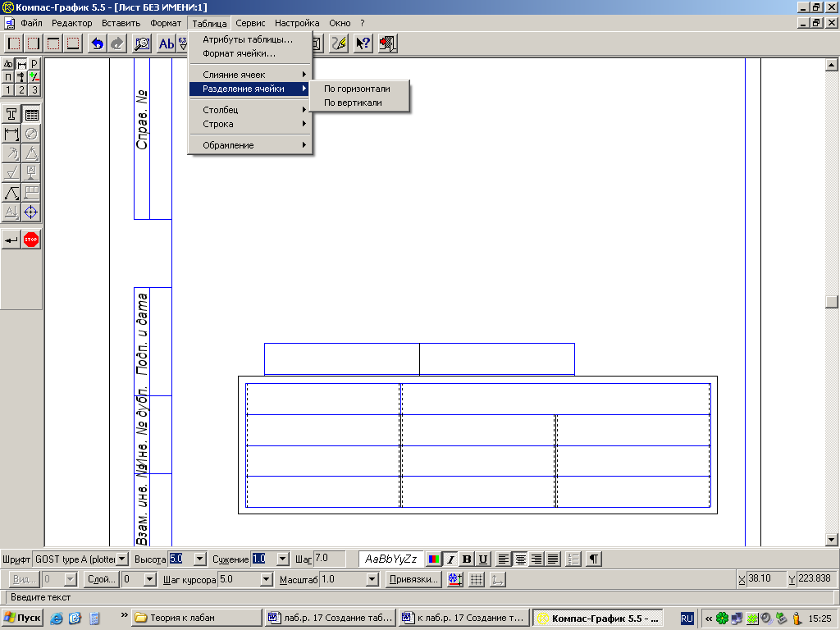Screen dimensions: 840x630
Task: Switch to Теория к лабам taskbar window
Action: pos(197,618)
